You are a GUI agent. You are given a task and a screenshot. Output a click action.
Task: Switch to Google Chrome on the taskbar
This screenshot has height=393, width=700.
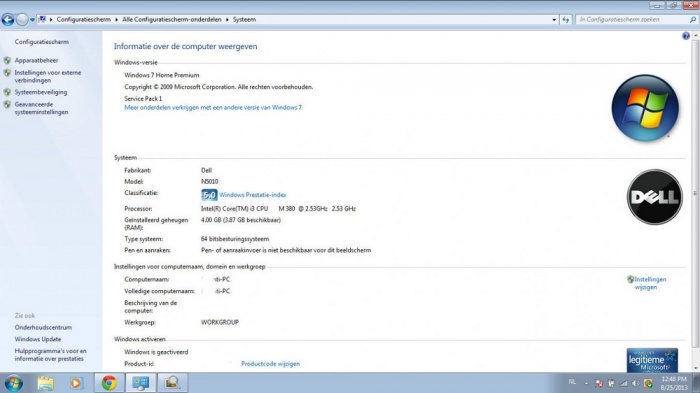[x=109, y=383]
